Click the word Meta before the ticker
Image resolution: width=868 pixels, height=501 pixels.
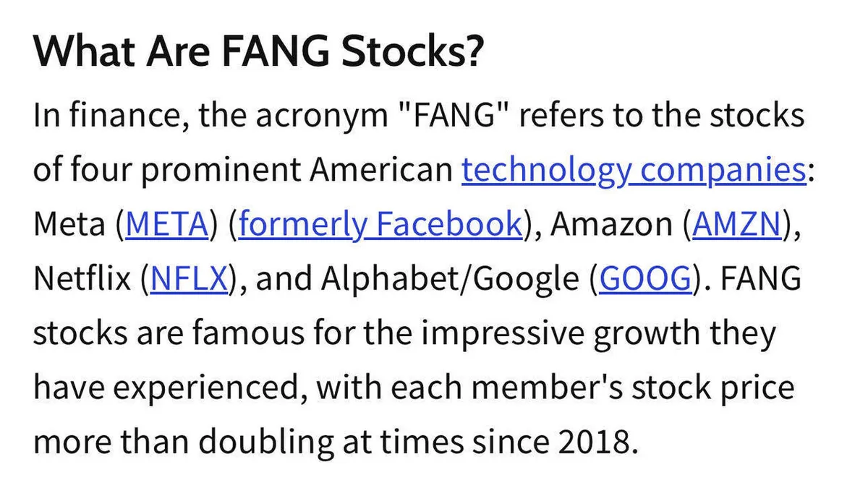coord(69,225)
